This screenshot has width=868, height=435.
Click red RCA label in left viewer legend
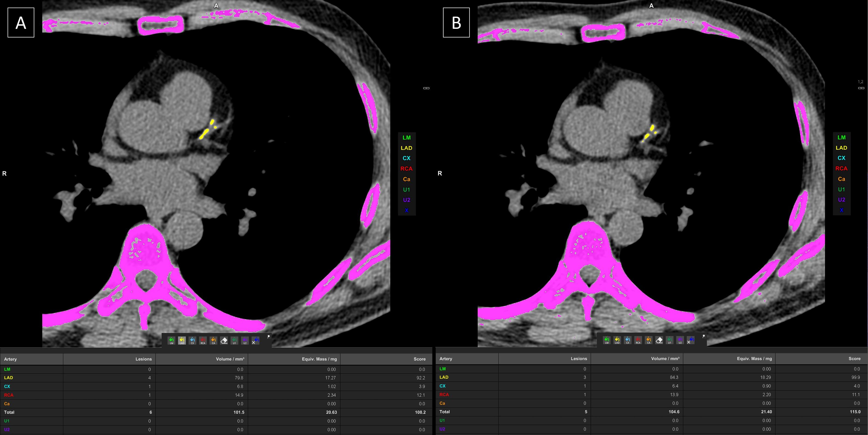(407, 168)
